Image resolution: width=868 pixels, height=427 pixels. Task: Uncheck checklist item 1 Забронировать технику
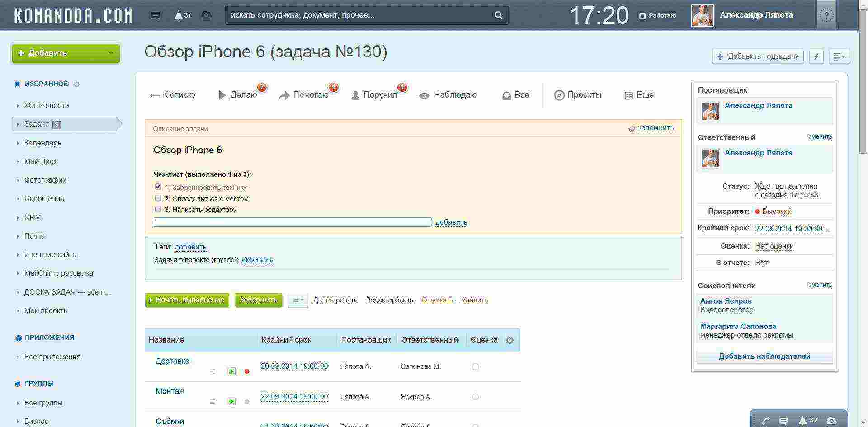click(x=158, y=187)
